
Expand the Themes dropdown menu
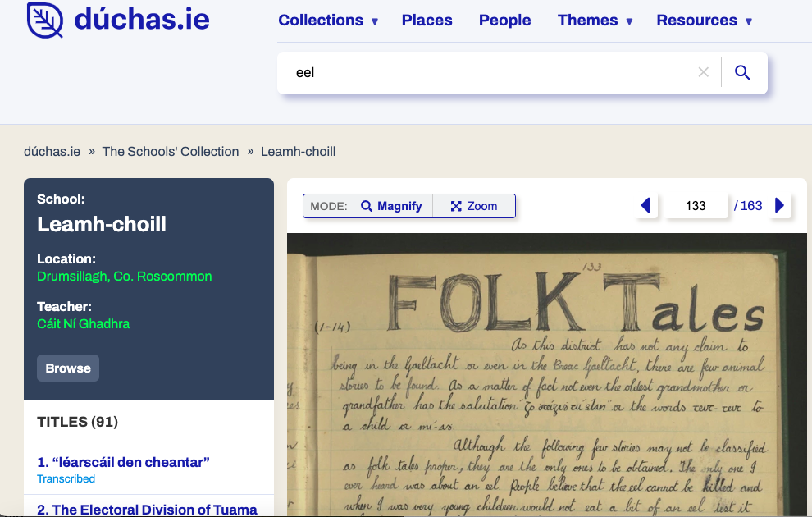click(x=595, y=21)
